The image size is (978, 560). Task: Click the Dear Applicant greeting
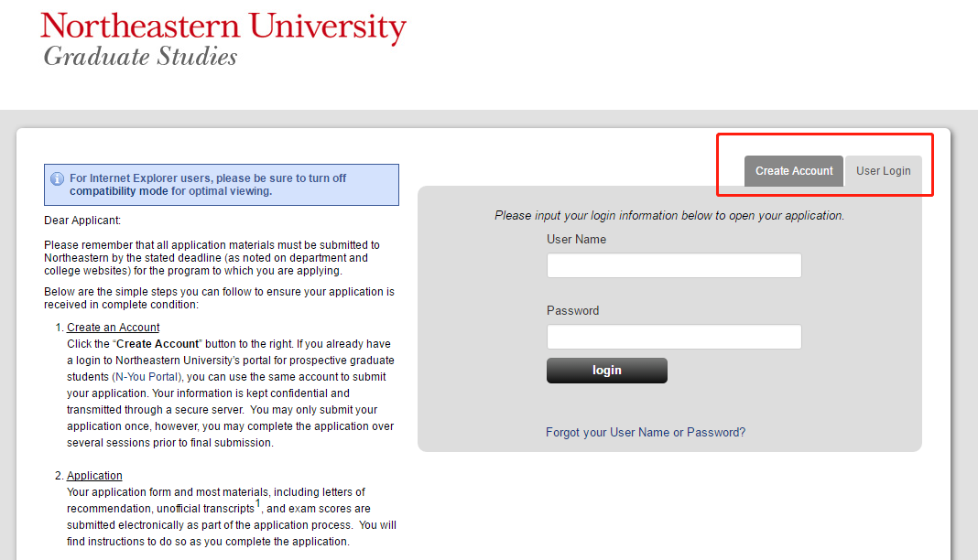82,221
